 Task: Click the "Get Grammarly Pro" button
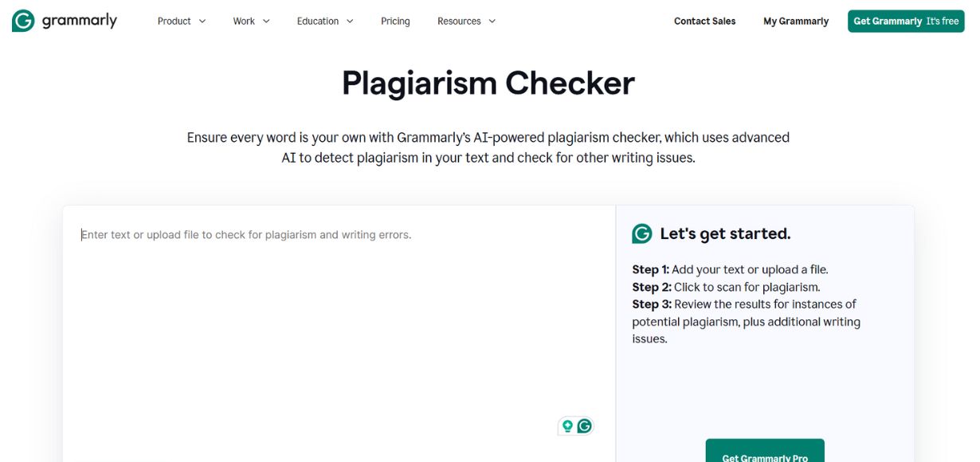tap(764, 456)
